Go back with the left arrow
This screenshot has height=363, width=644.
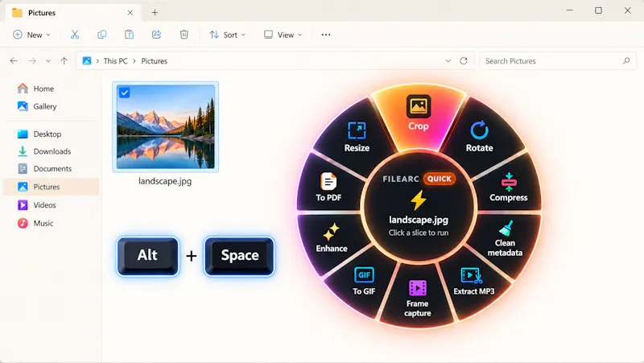(x=14, y=61)
